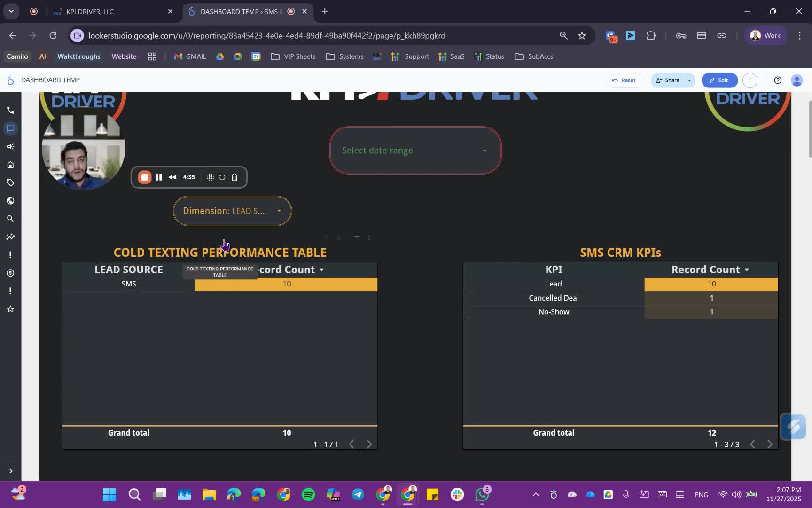Open the Select date range control

point(415,151)
